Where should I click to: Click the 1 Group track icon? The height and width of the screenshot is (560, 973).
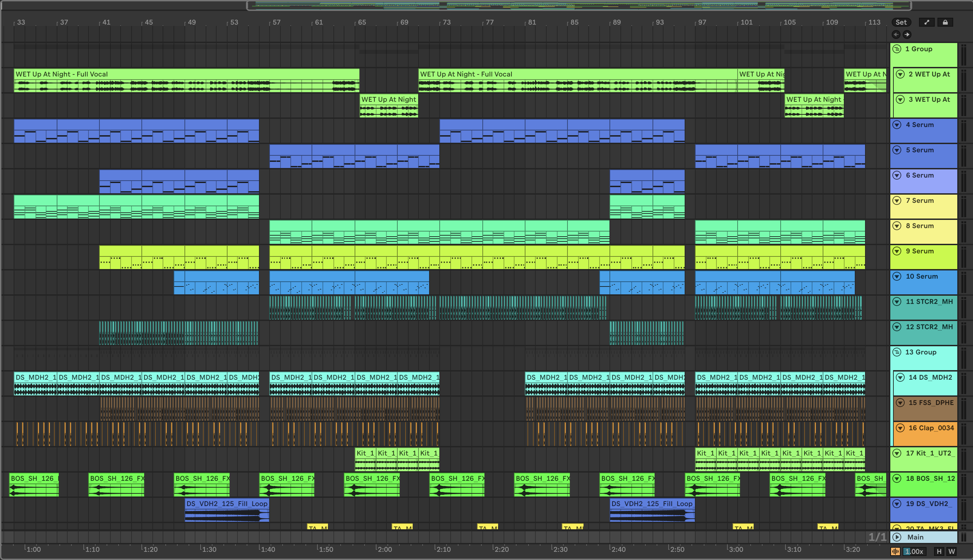897,49
